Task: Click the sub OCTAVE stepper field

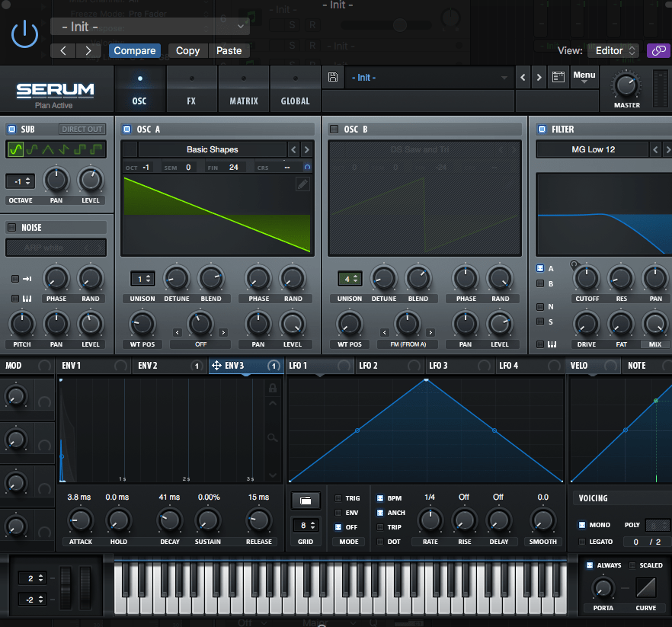Action: [x=20, y=181]
